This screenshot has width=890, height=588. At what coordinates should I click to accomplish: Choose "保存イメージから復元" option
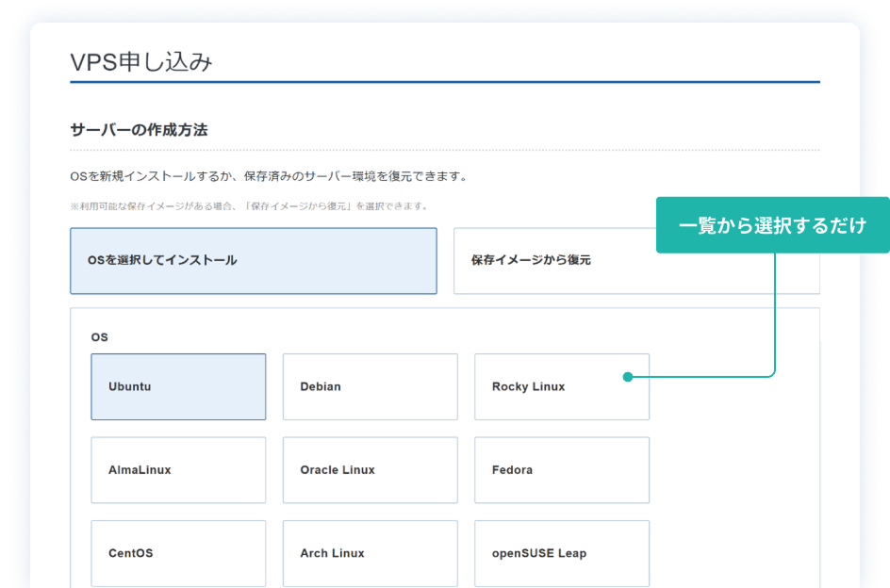636,261
